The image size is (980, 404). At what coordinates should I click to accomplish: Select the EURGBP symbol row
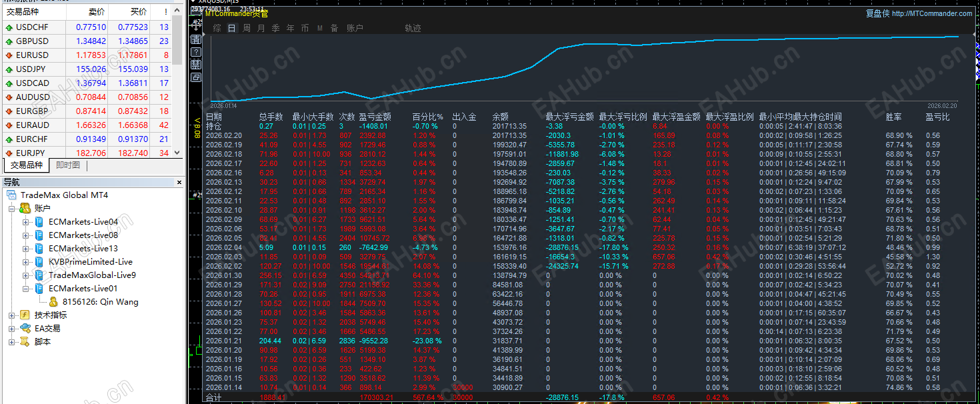click(x=86, y=111)
